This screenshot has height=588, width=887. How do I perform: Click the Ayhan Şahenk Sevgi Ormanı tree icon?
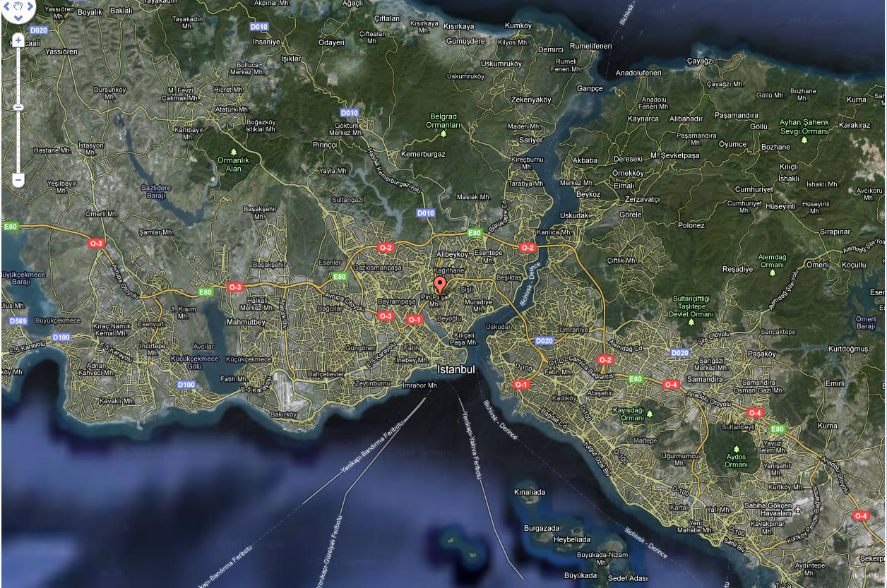[804, 140]
